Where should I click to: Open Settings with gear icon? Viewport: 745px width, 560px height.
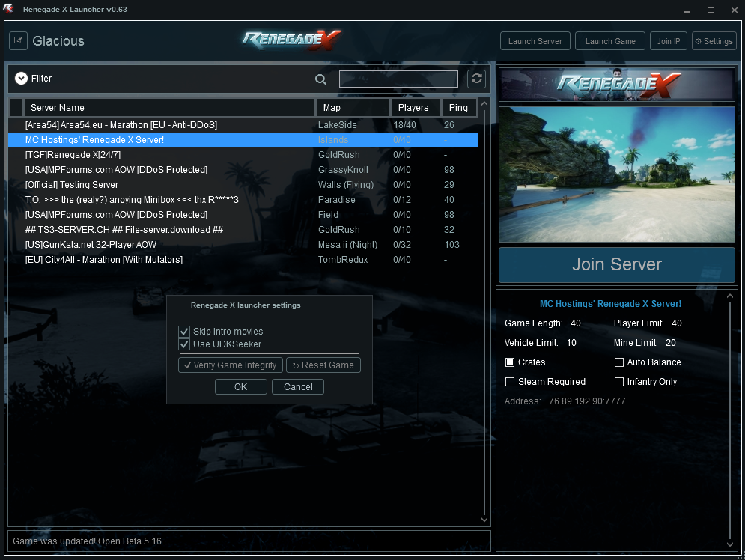tap(714, 41)
